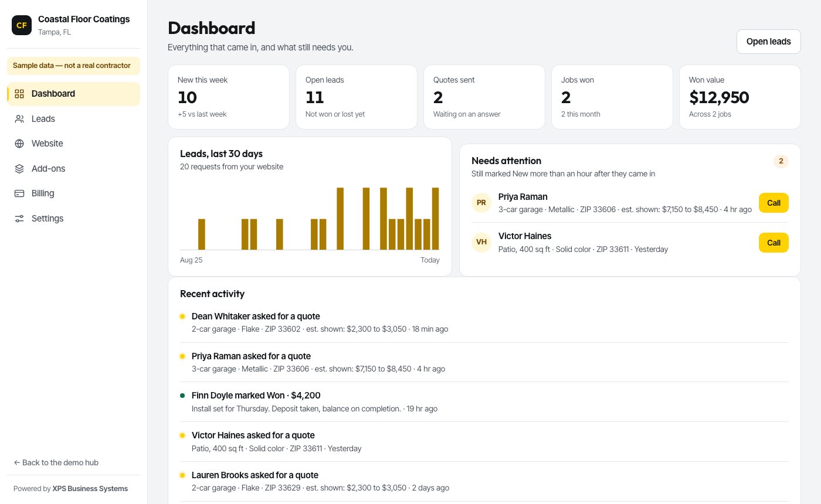Click the Recent activity heading
The width and height of the screenshot is (821, 504).
[212, 294]
